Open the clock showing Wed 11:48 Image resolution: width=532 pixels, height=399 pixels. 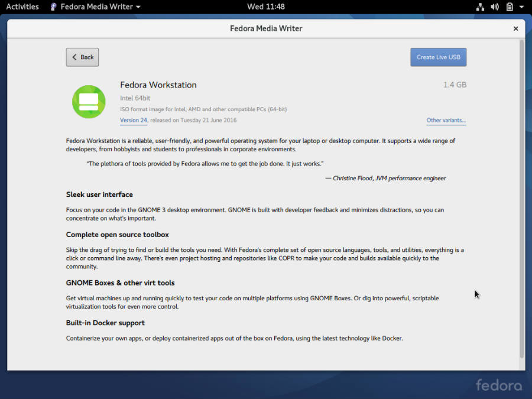tap(266, 7)
